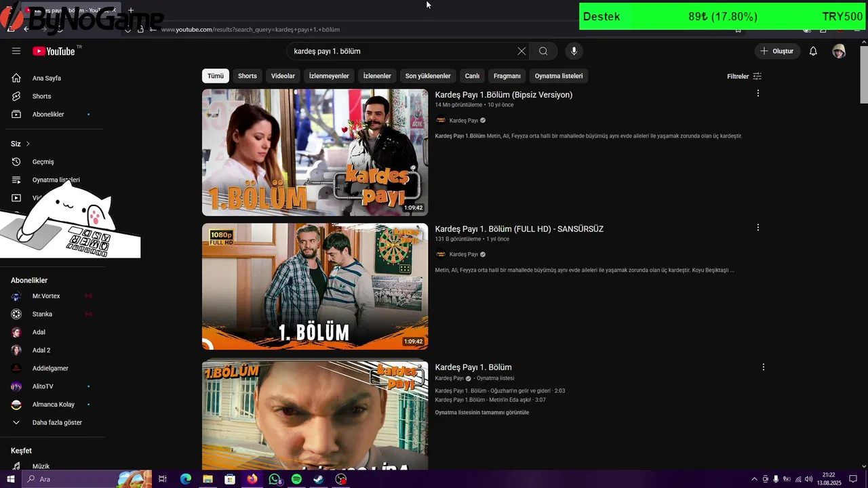The image size is (868, 488).
Task: Select the İzlenenler filter chip
Action: pyautogui.click(x=377, y=76)
